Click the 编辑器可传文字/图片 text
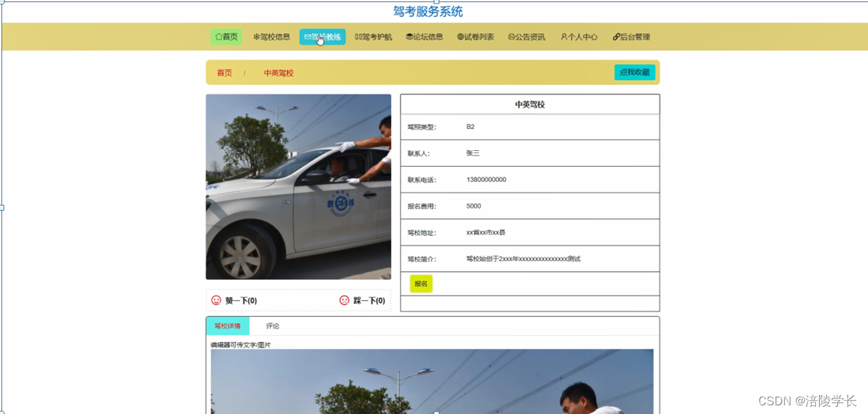The height and width of the screenshot is (414, 868). 241,345
